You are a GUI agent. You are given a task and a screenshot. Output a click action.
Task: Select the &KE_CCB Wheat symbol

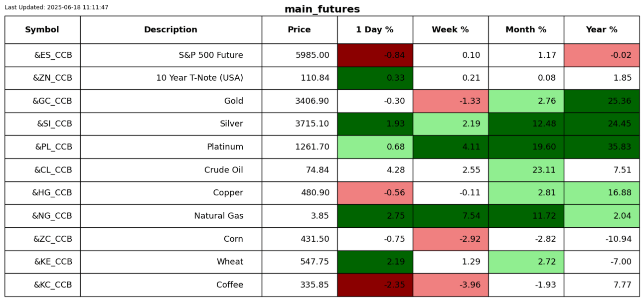pyautogui.click(x=53, y=262)
